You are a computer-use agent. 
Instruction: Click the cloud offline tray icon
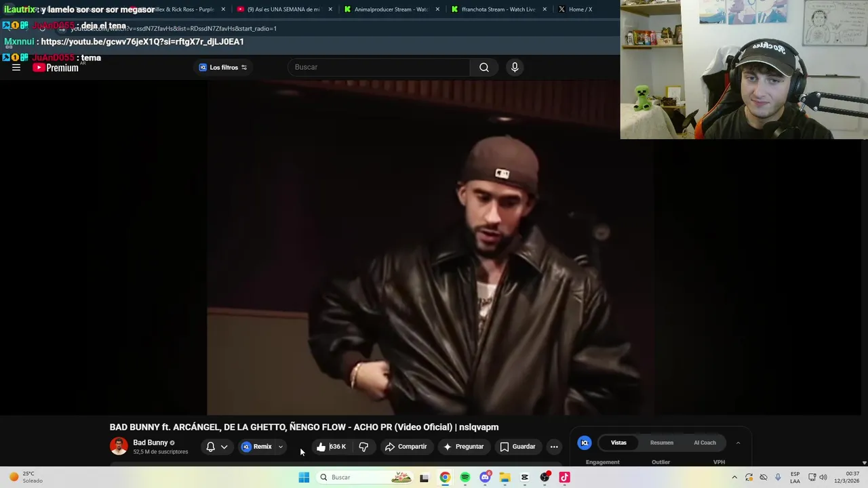click(764, 477)
